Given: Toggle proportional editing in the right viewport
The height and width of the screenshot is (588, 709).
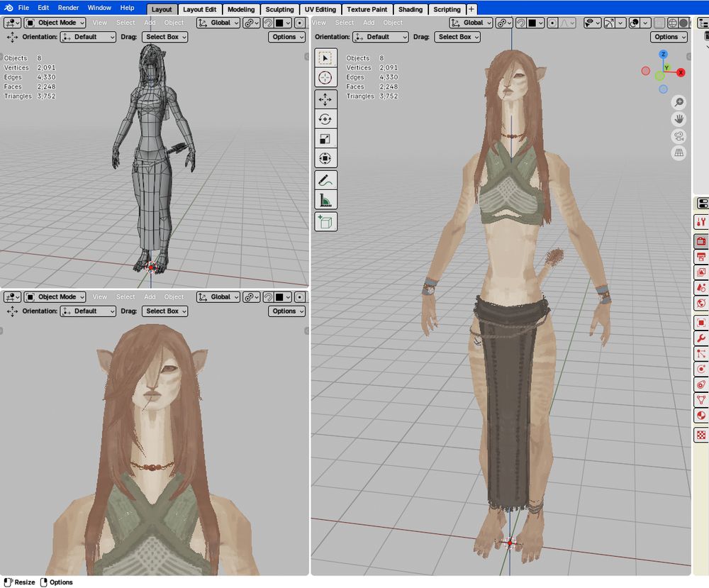Looking at the screenshot, I should [x=552, y=23].
